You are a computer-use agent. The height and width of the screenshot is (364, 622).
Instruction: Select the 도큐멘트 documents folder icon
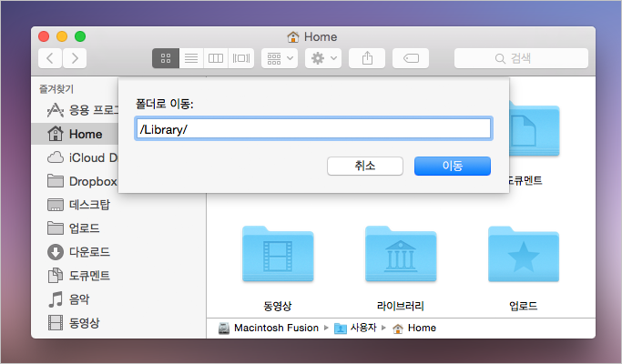tap(535, 129)
